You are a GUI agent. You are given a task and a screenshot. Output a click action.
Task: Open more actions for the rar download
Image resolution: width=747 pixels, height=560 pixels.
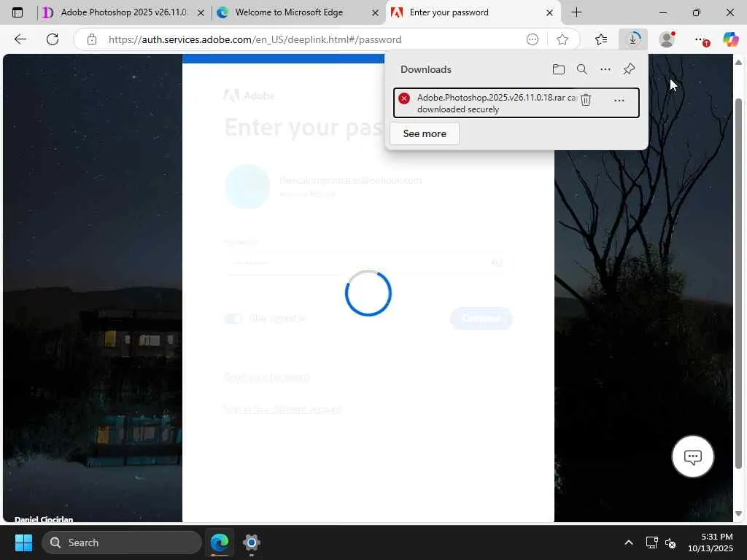(x=619, y=101)
